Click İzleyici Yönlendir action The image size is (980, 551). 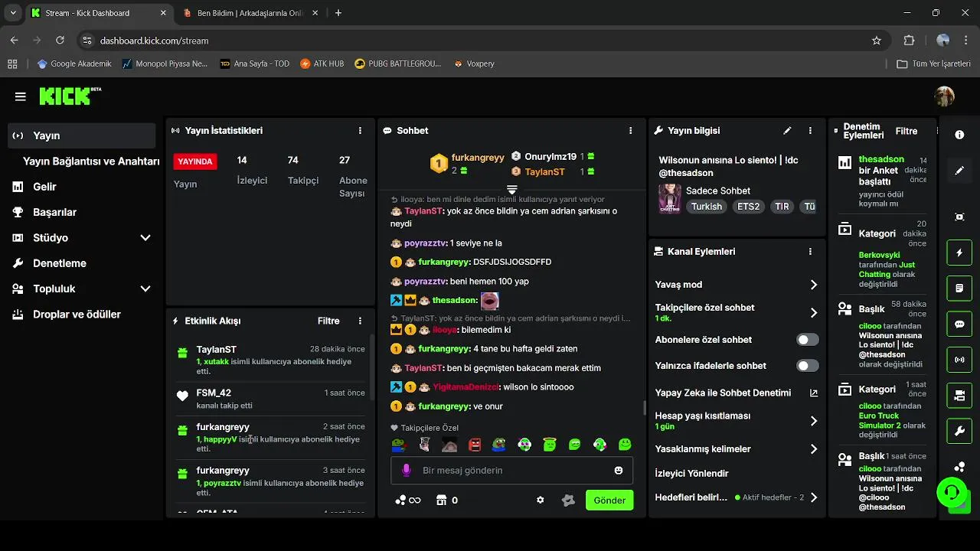692,474
